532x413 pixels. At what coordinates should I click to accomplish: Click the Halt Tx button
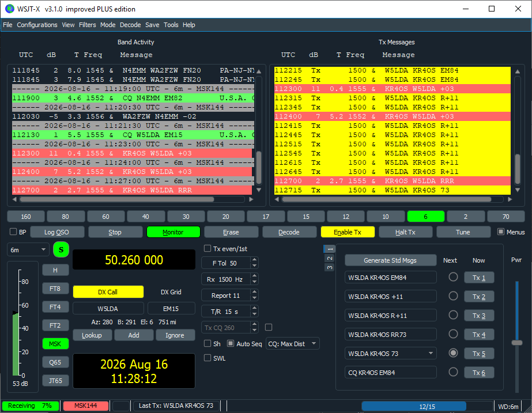405,232
